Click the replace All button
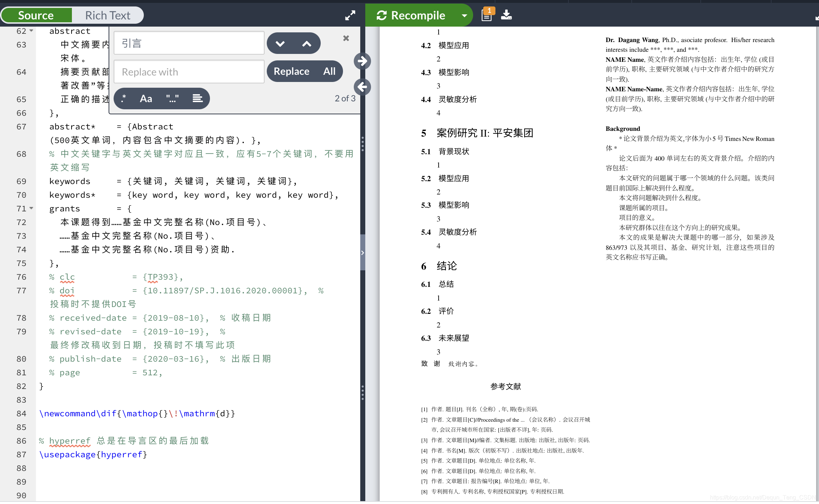Viewport: 819px width, 504px height. click(329, 71)
